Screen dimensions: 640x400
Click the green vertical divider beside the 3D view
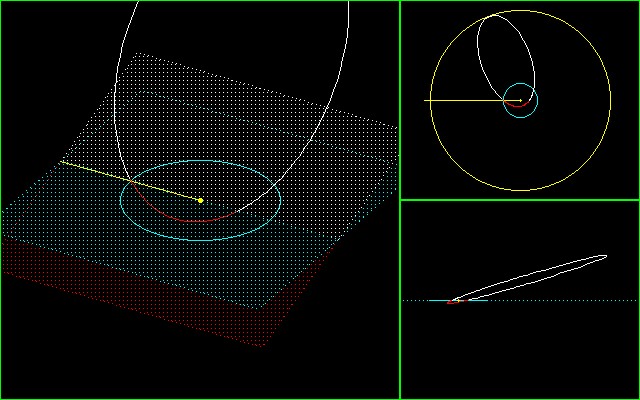click(400, 300)
